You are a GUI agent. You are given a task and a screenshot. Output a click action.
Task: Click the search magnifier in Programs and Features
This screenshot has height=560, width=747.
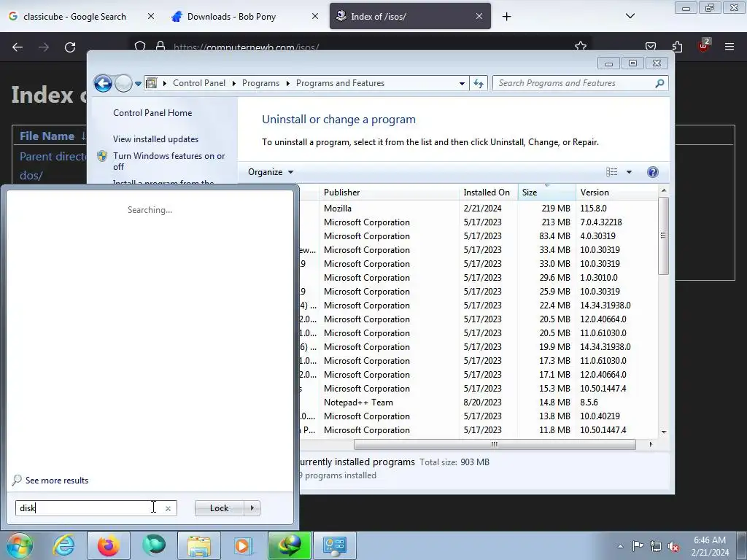pos(659,83)
